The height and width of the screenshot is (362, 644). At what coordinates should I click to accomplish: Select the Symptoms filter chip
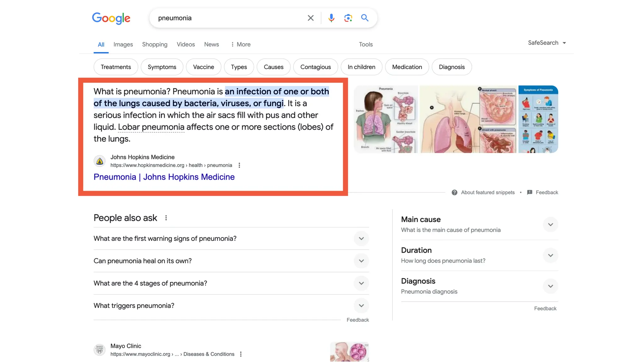click(x=162, y=67)
